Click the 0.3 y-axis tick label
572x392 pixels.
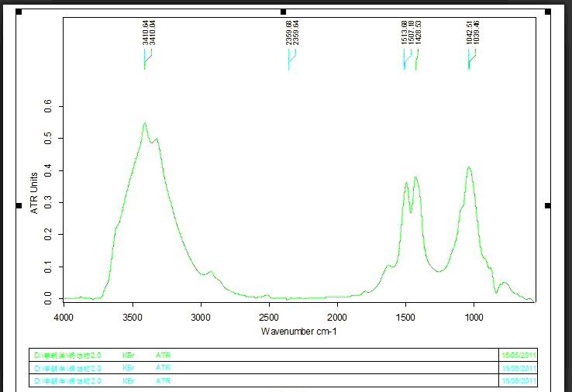[48, 202]
